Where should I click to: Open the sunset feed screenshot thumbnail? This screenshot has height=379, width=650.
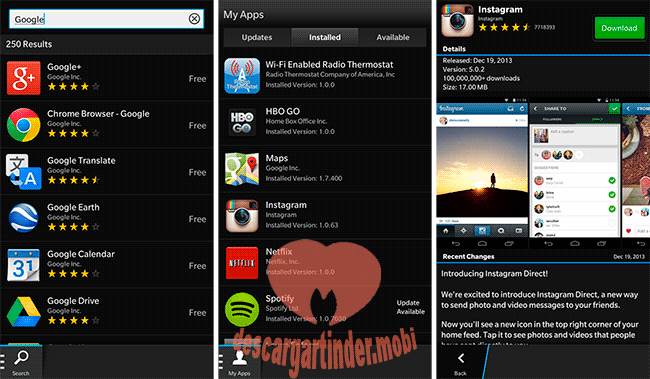pyautogui.click(x=481, y=169)
